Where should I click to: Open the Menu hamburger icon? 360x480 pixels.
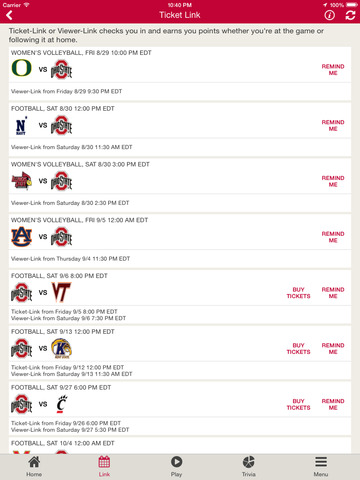321,467
